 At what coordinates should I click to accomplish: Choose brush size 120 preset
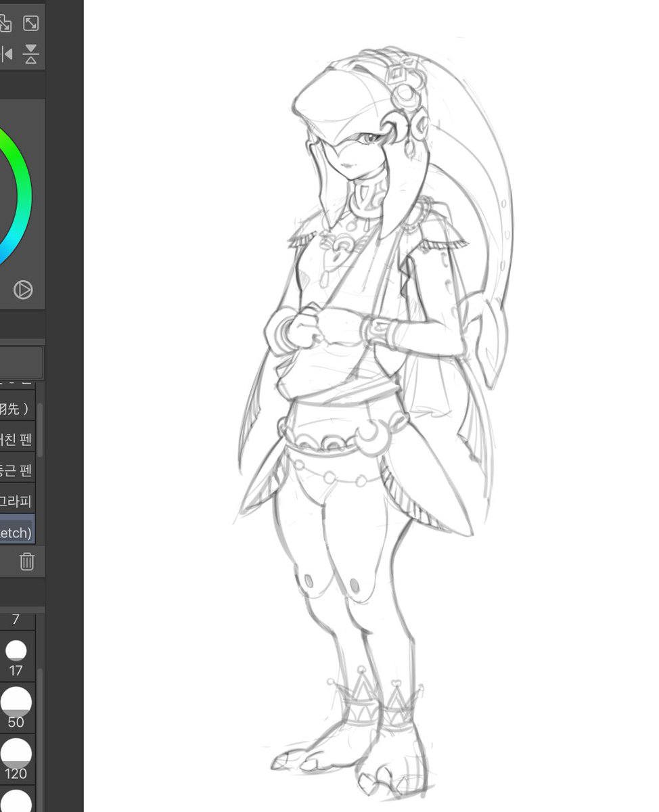click(x=16, y=759)
